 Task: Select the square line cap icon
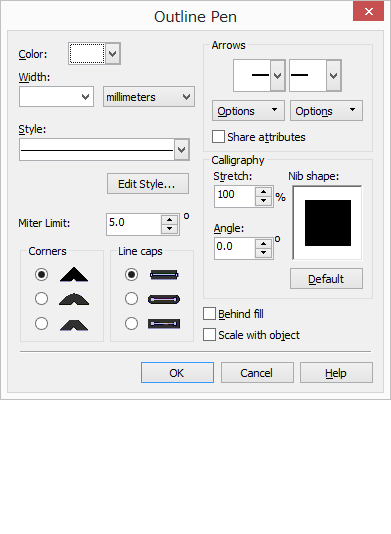(164, 274)
